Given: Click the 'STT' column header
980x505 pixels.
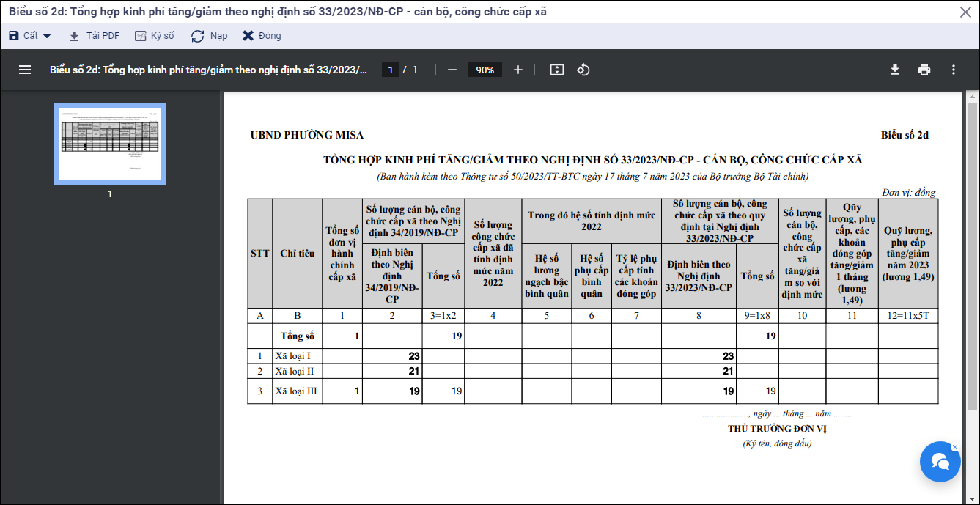Looking at the screenshot, I should (260, 253).
